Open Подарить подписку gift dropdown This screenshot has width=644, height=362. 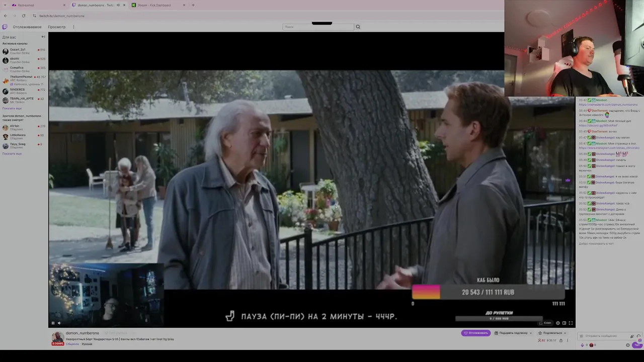[513, 333]
